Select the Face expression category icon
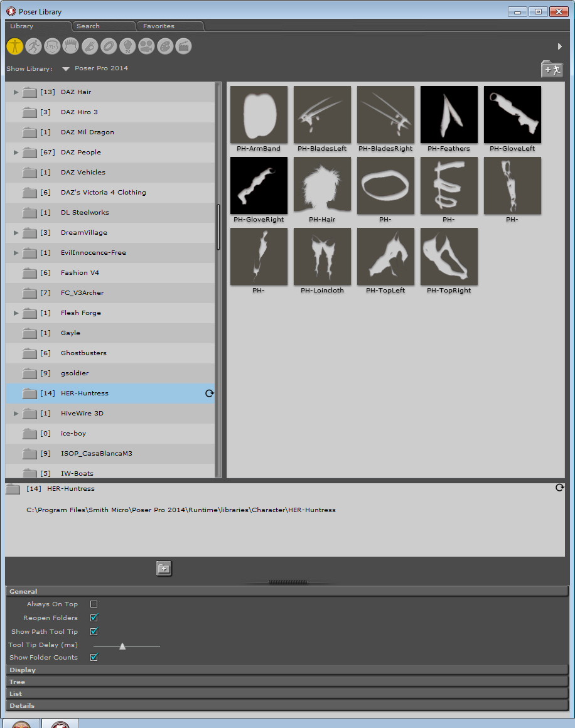Image resolution: width=575 pixels, height=728 pixels. coord(53,46)
